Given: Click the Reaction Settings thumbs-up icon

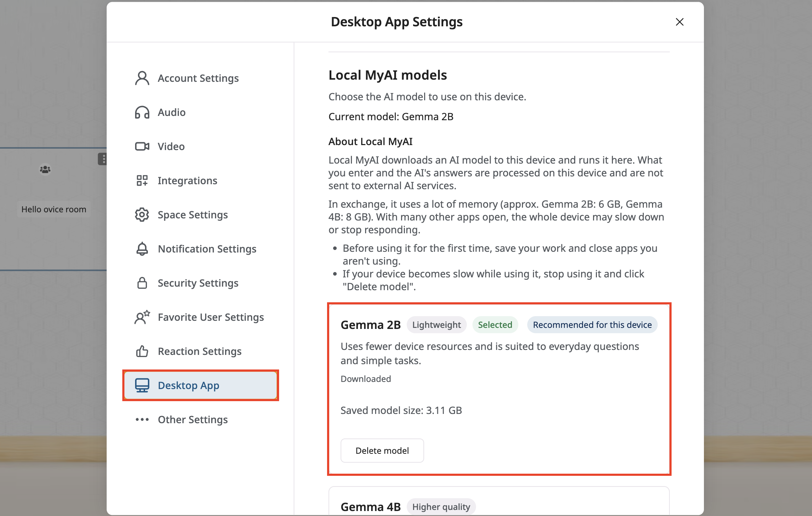Looking at the screenshot, I should (142, 351).
